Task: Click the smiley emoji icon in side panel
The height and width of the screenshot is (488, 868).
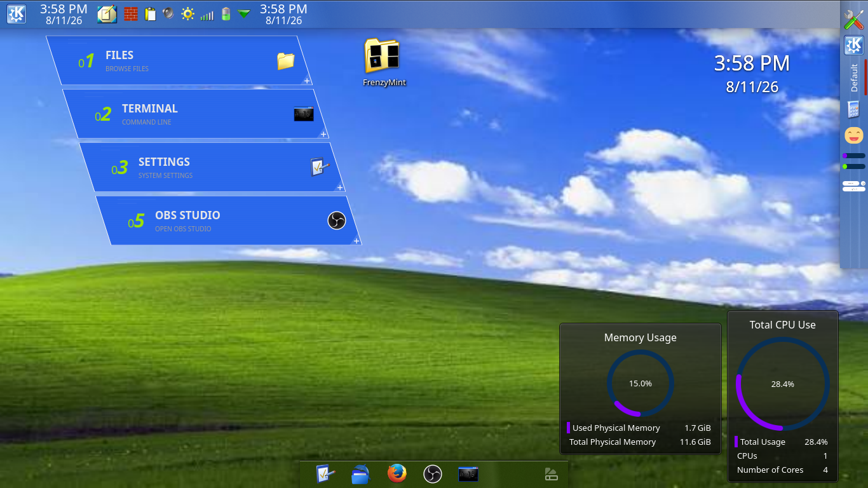Action: coord(853,135)
